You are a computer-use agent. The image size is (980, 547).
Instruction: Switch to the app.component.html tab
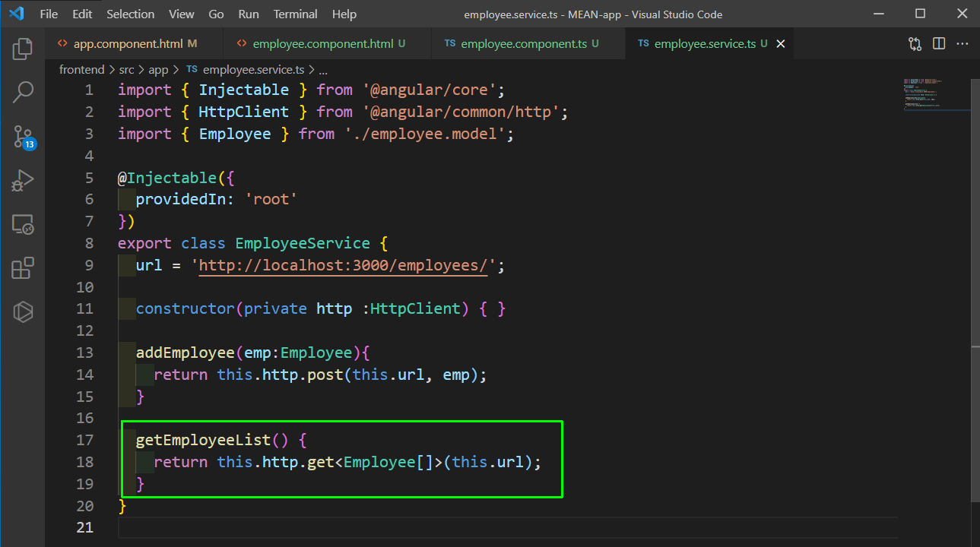point(135,44)
